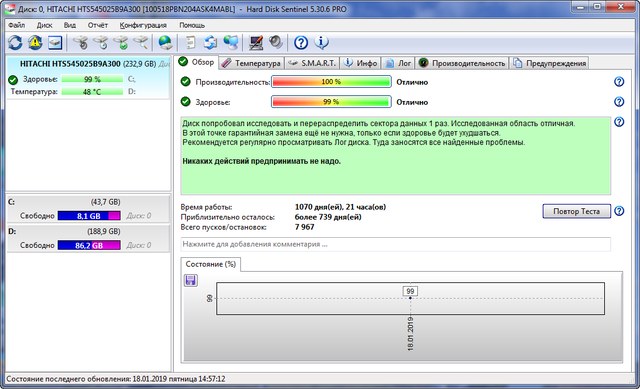Click the 99 data point on chart
This screenshot has height=389, width=640.
click(x=410, y=298)
